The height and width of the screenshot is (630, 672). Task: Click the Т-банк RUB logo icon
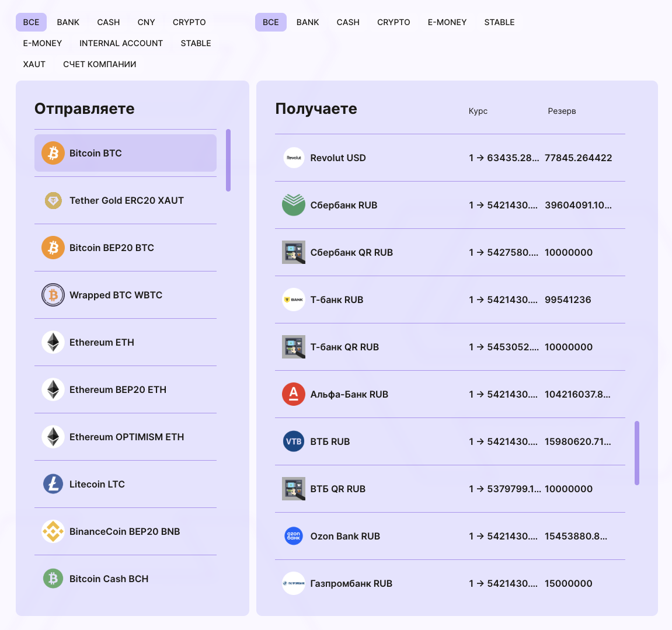point(294,300)
